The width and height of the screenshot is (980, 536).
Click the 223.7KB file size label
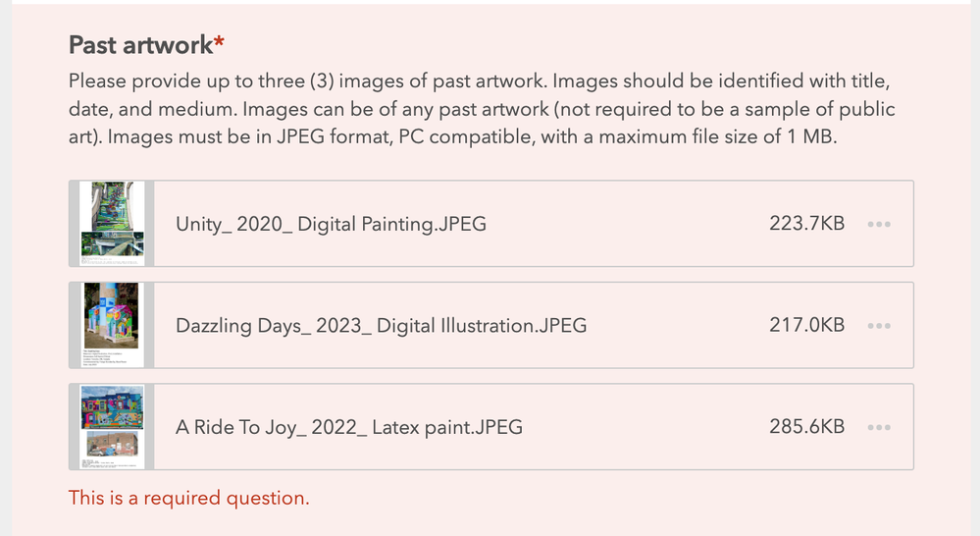806,224
